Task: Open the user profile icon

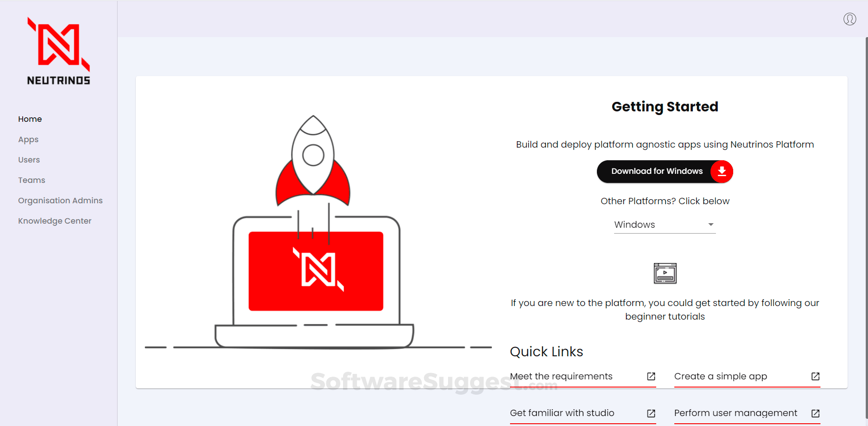Action: [x=849, y=19]
